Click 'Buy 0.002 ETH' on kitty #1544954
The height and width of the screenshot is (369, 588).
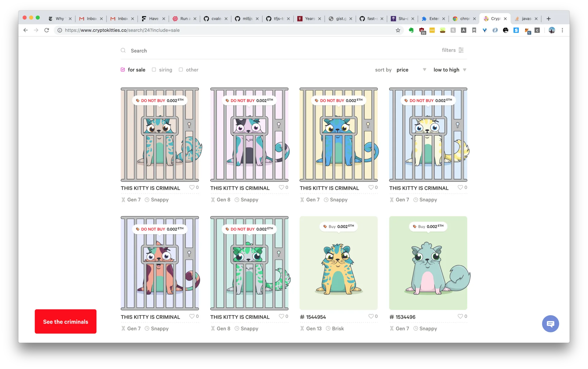click(338, 227)
